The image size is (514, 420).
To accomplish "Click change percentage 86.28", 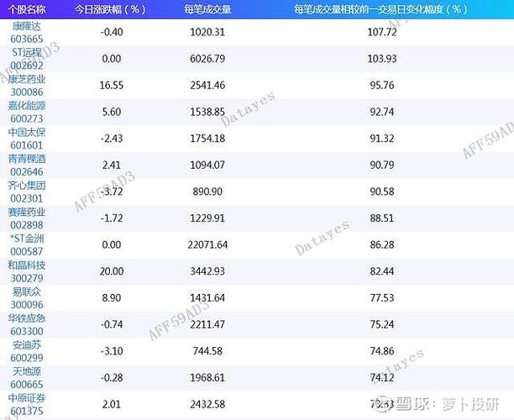I will tap(382, 244).
